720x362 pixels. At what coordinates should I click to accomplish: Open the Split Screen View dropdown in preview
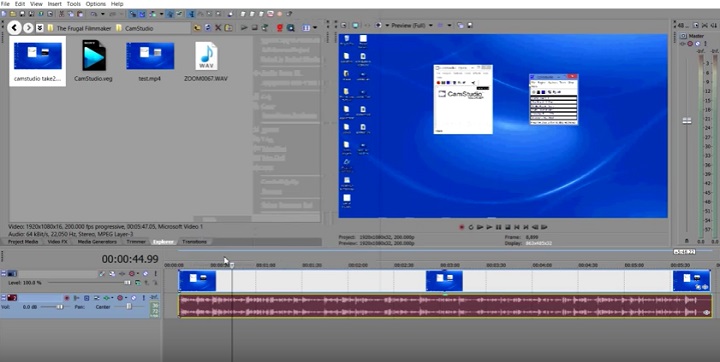click(x=387, y=25)
